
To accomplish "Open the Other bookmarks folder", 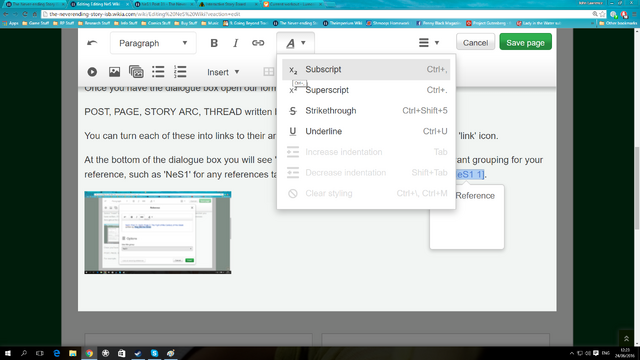I will click(x=618, y=23).
